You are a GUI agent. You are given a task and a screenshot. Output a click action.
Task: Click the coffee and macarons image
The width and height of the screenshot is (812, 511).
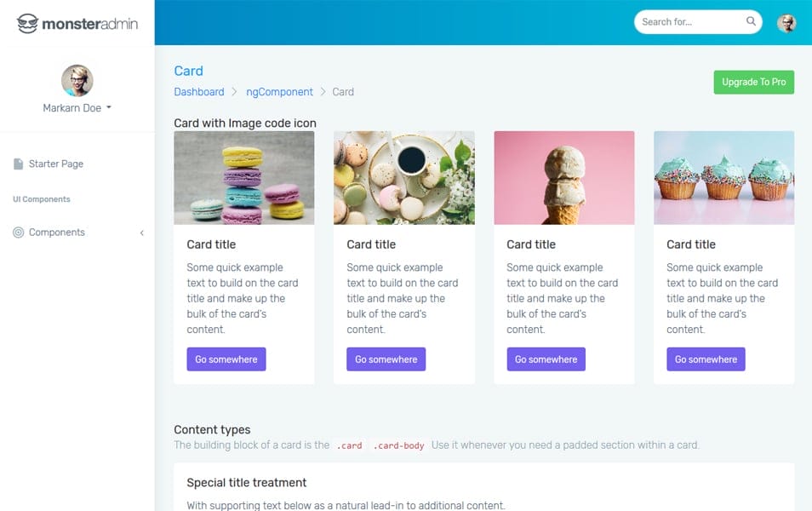pos(403,178)
